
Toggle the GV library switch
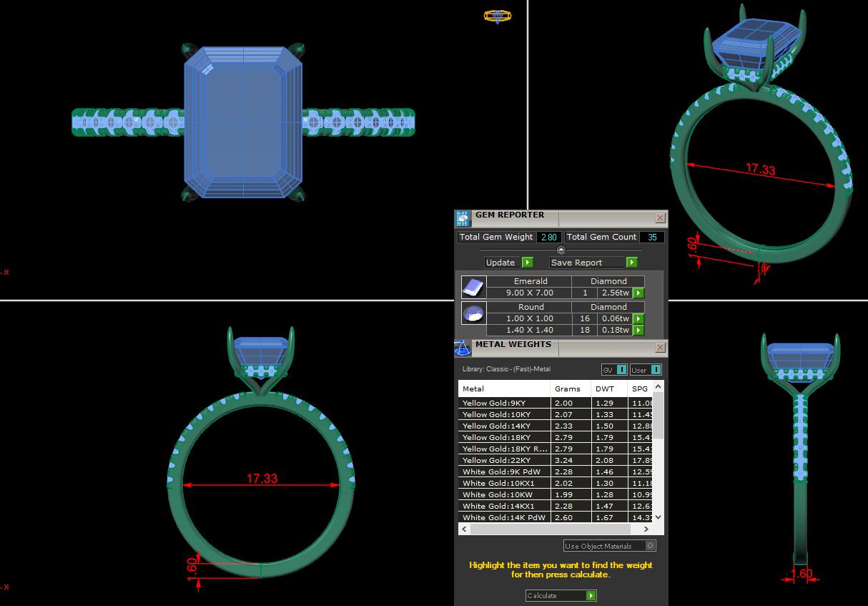(x=614, y=370)
